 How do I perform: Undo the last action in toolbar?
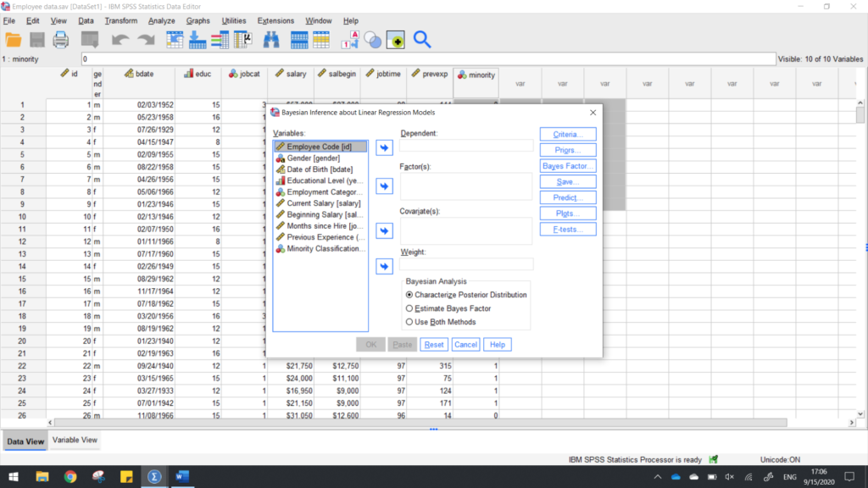[120, 40]
